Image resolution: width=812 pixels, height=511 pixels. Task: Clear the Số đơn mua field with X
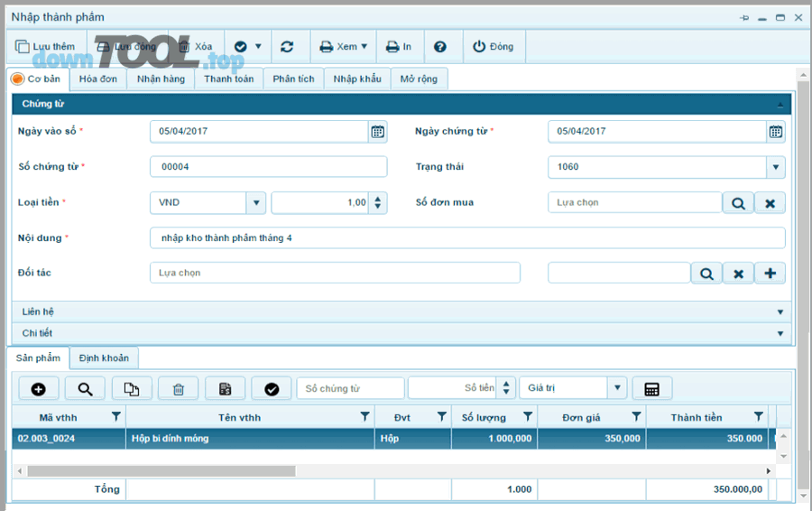pos(770,203)
